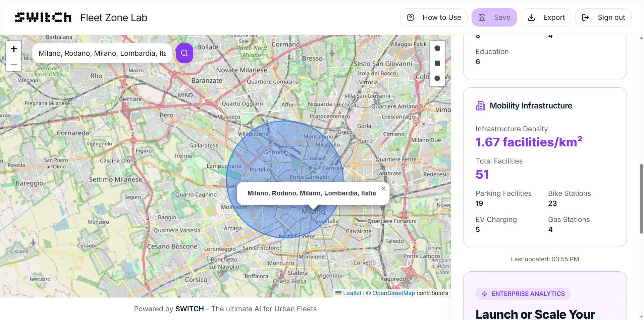Click the SWITCH logo in header
This screenshot has height=320, width=644.
(x=43, y=17)
